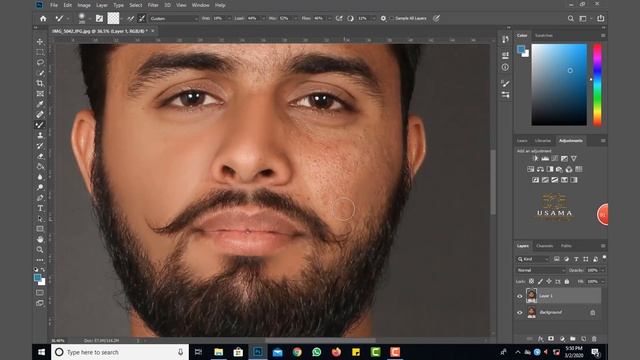The width and height of the screenshot is (640, 360).
Task: Open workspace switcher dropdown
Action: tap(585, 18)
